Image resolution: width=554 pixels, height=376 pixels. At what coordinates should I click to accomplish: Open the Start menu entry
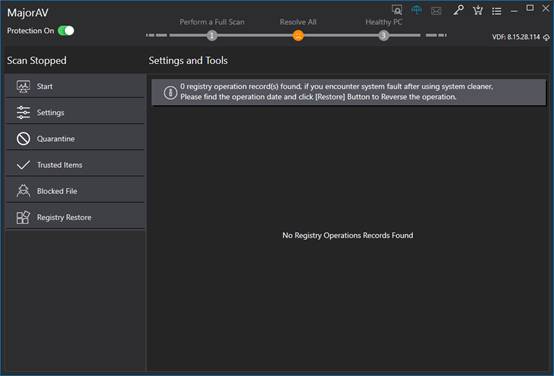[x=75, y=86]
